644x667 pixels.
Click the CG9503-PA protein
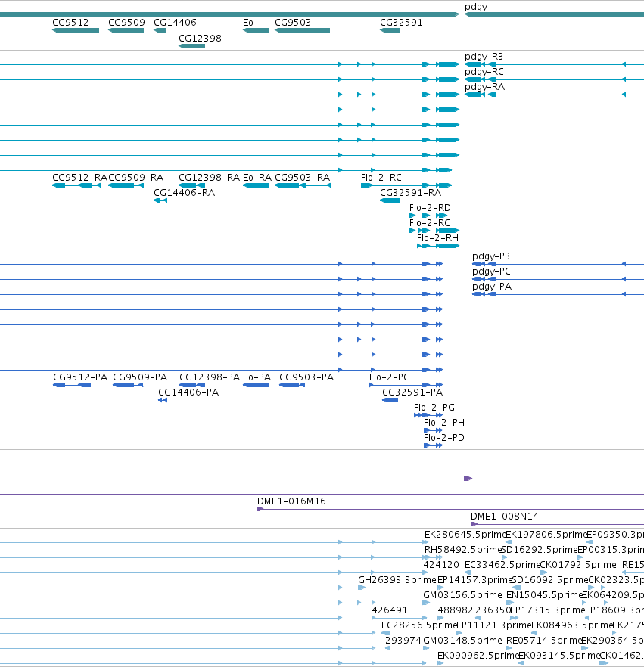click(292, 385)
